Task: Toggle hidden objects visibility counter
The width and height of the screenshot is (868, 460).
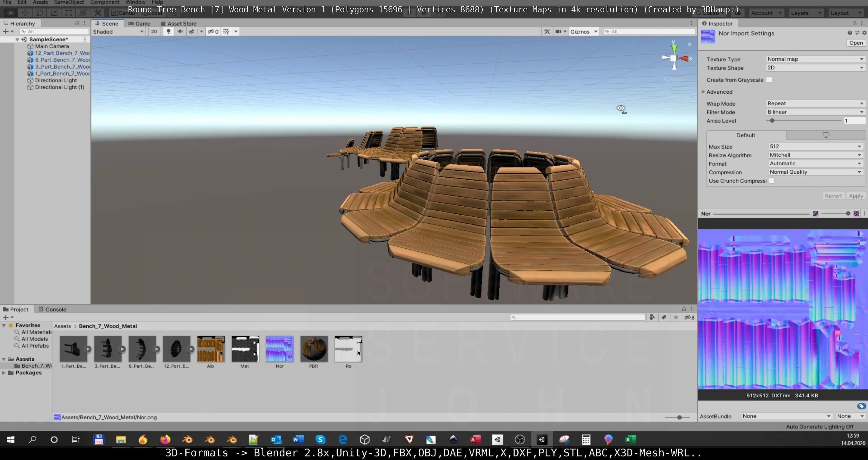Action: [213, 31]
